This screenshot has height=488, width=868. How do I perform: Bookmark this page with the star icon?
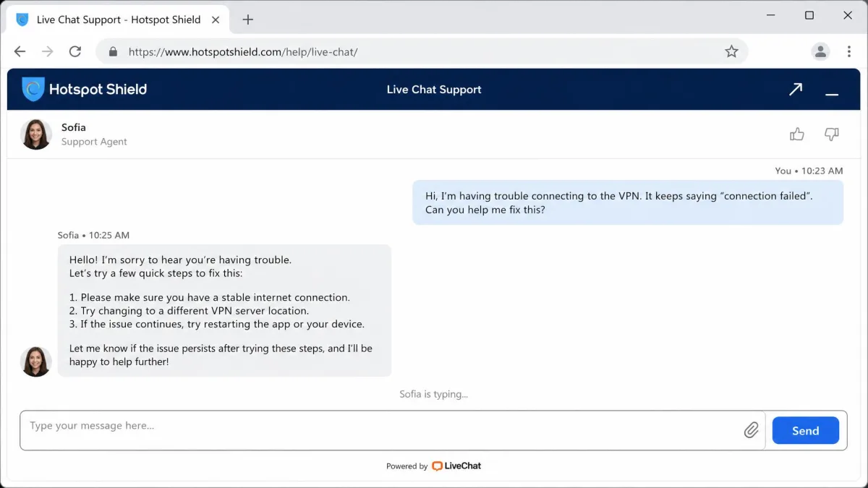coord(731,51)
